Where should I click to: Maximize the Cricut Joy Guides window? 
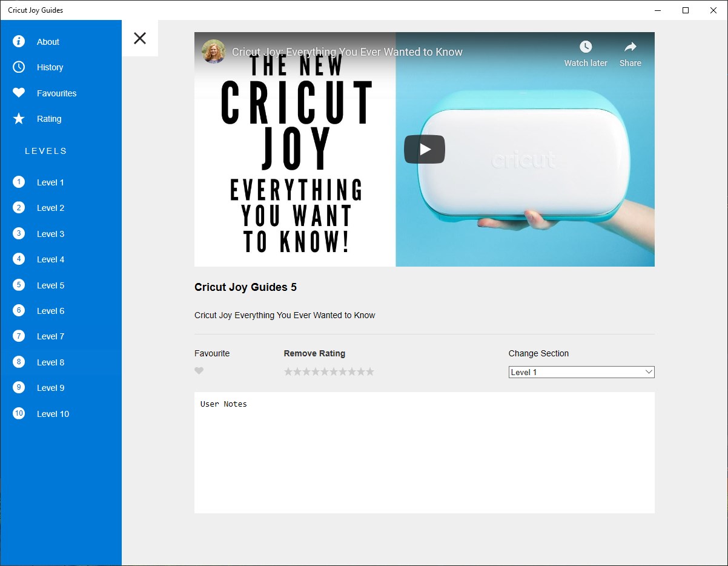686,10
